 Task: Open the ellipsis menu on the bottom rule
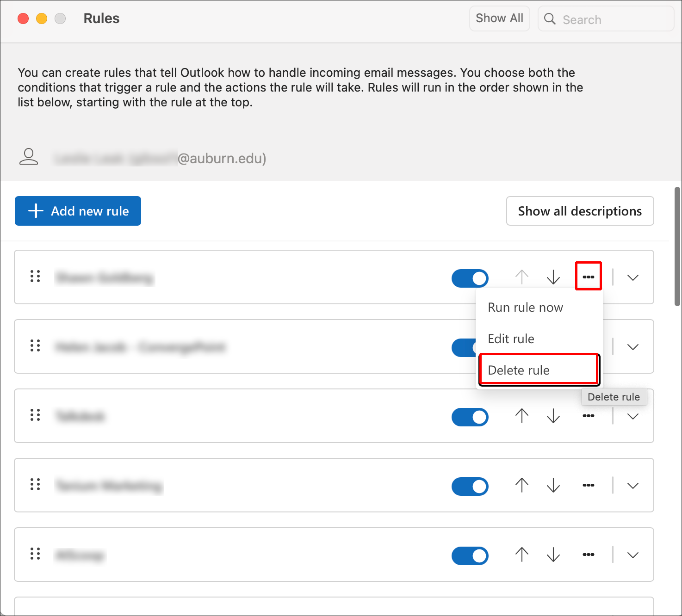(588, 554)
